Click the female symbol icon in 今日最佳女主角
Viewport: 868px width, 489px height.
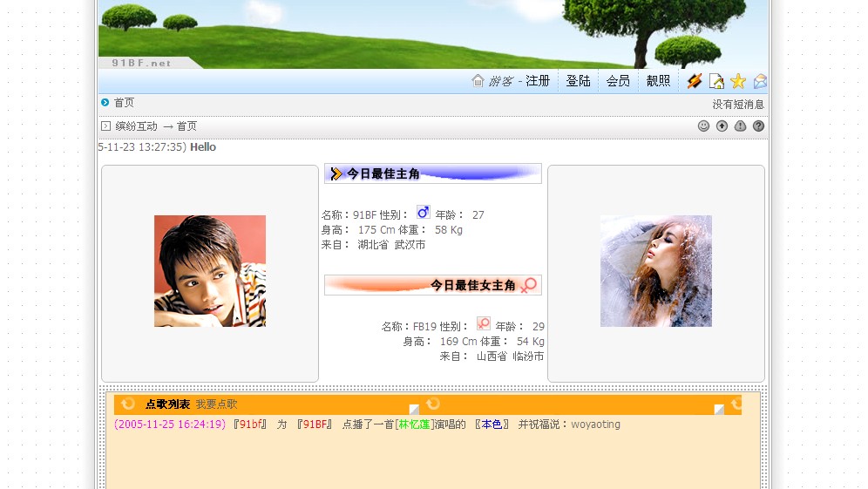click(x=529, y=285)
